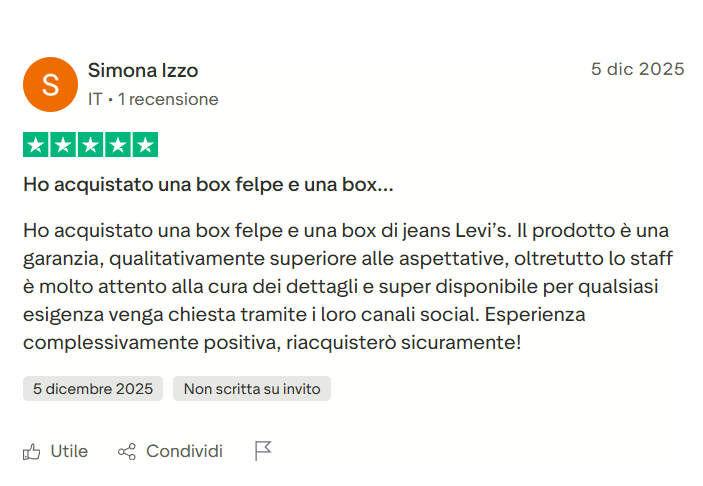Click the share icon beside Condividi
The width and height of the screenshot is (703, 486).
tap(127, 452)
